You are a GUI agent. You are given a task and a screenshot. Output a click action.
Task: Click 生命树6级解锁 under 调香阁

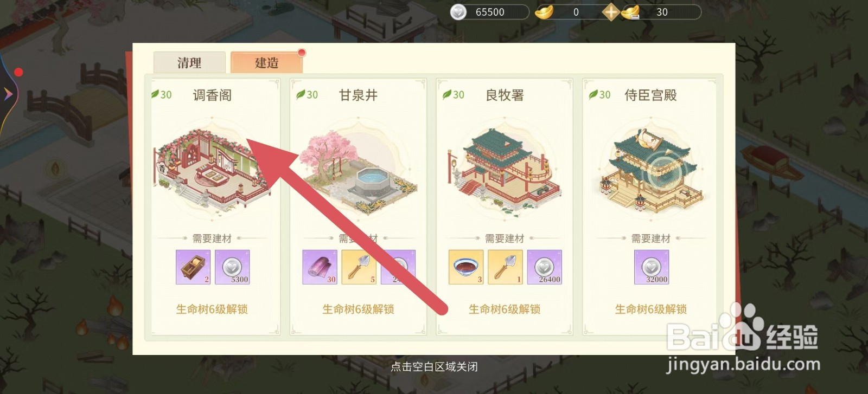(212, 309)
